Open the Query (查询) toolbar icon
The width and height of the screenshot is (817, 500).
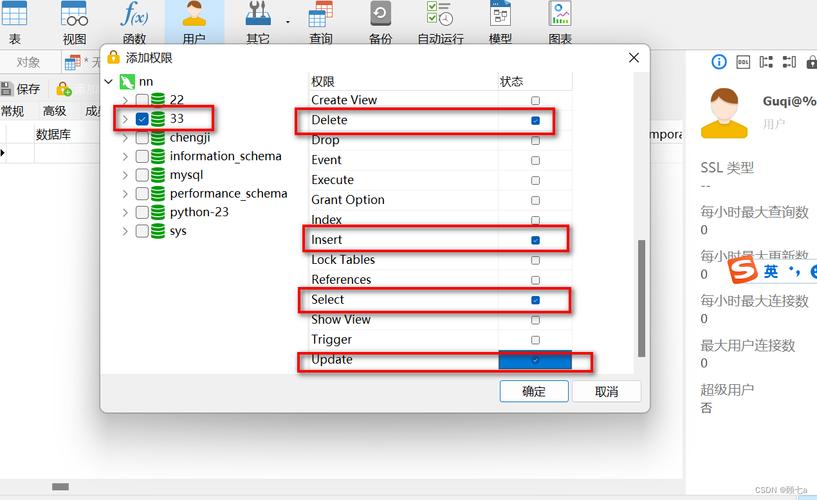[x=320, y=23]
